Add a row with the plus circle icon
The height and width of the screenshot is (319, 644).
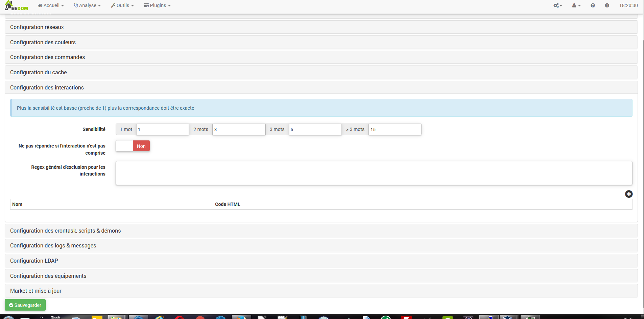coord(628,194)
